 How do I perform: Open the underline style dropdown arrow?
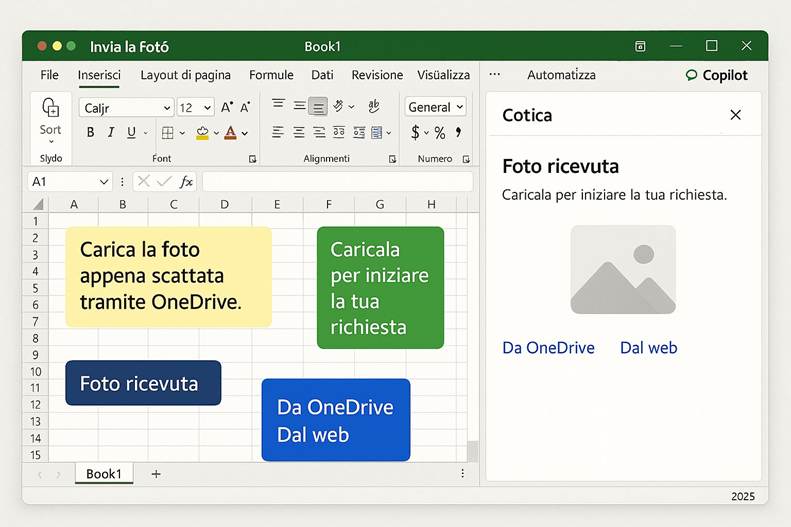(x=146, y=133)
